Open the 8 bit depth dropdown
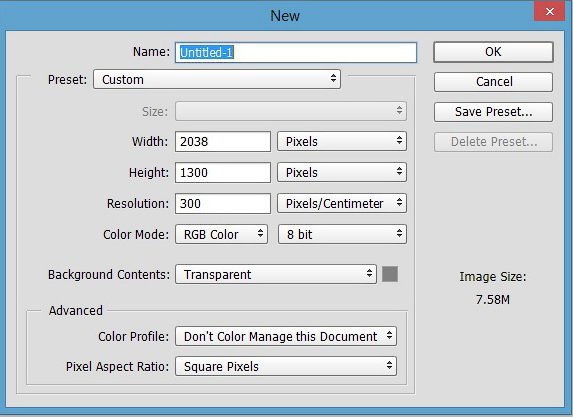573x417 pixels. click(x=342, y=234)
